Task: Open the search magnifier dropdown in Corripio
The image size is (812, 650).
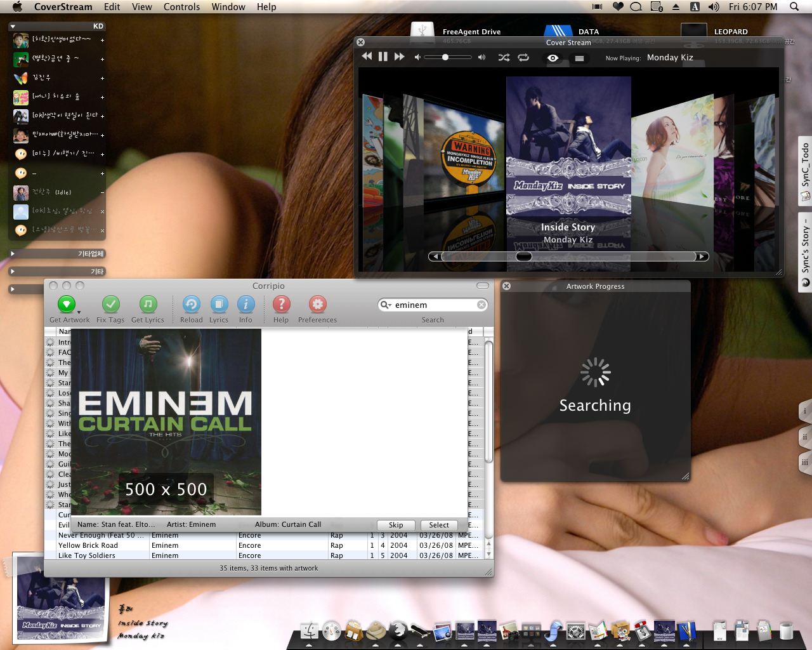Action: (x=385, y=305)
